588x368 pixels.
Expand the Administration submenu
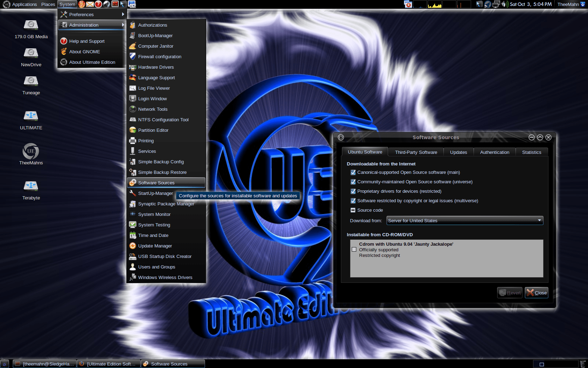coord(92,25)
